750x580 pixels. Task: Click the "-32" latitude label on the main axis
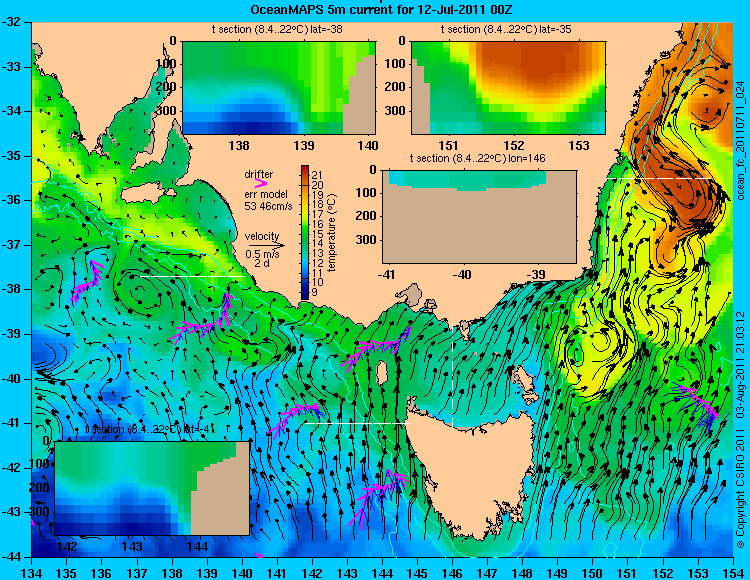[11, 22]
